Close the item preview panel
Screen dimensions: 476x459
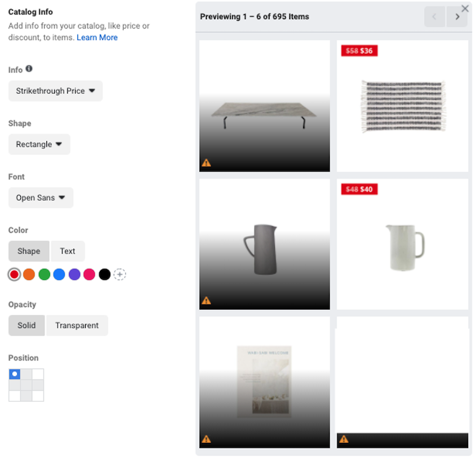[466, 8]
